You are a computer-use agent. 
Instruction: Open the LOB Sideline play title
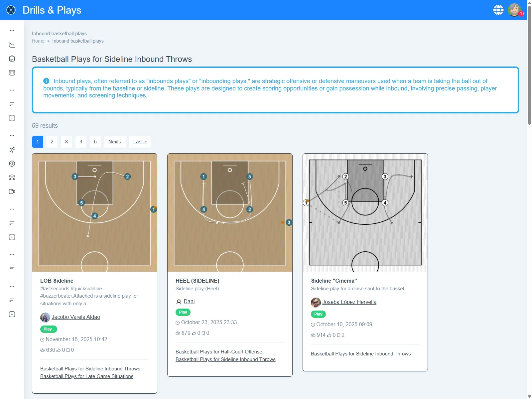click(x=57, y=281)
